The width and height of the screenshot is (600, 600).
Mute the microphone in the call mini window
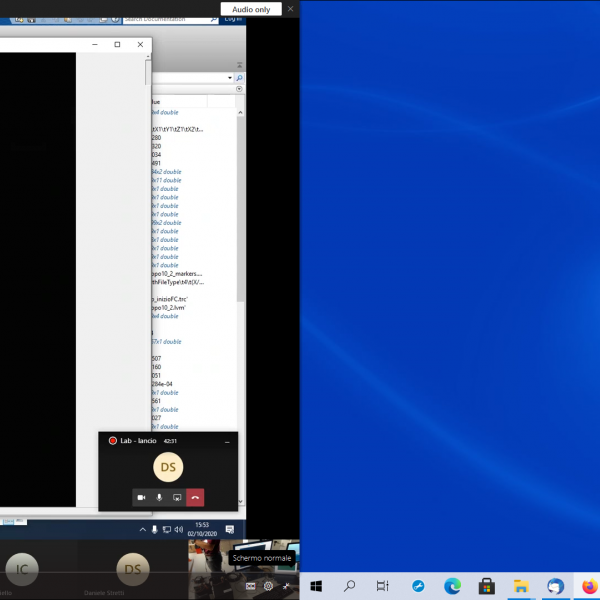click(159, 497)
